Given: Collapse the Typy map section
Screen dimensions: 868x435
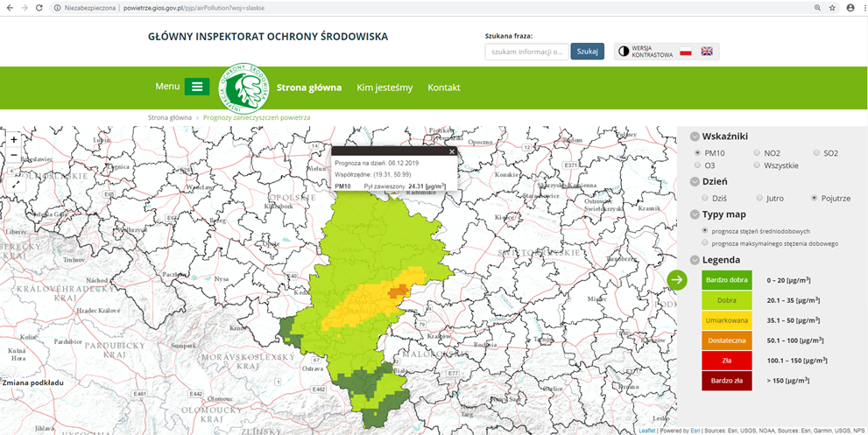Looking at the screenshot, I should click(x=695, y=214).
